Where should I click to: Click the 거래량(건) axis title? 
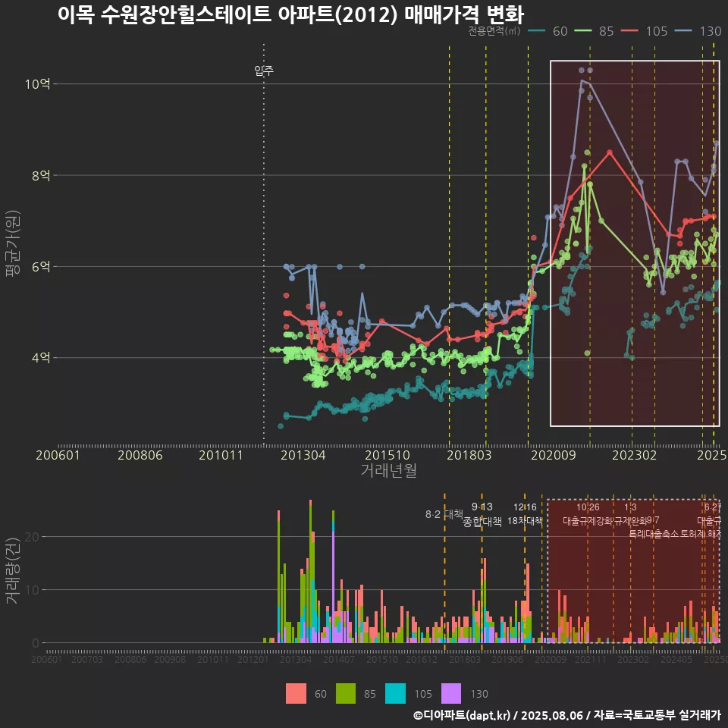click(x=11, y=570)
